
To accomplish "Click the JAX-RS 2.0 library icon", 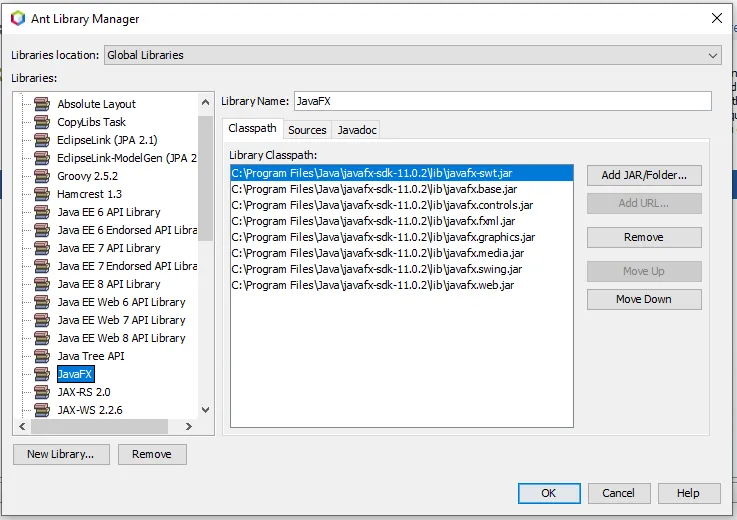I will tap(42, 392).
